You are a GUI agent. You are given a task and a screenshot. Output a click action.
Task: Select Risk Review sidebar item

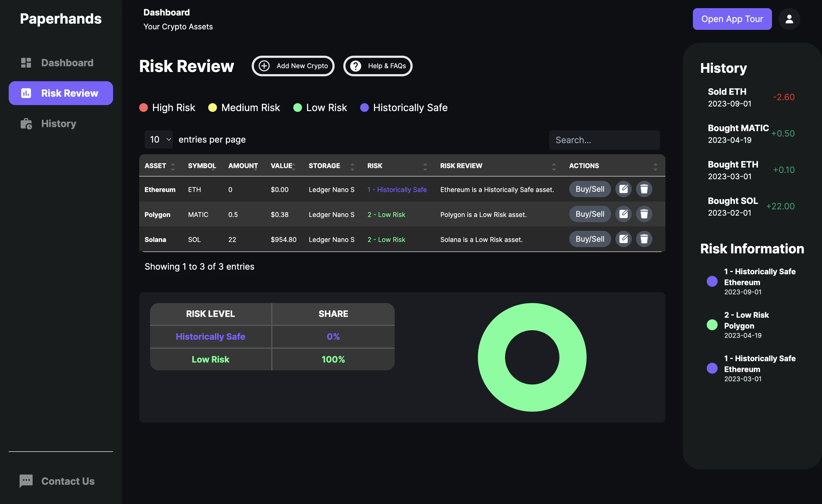click(61, 93)
